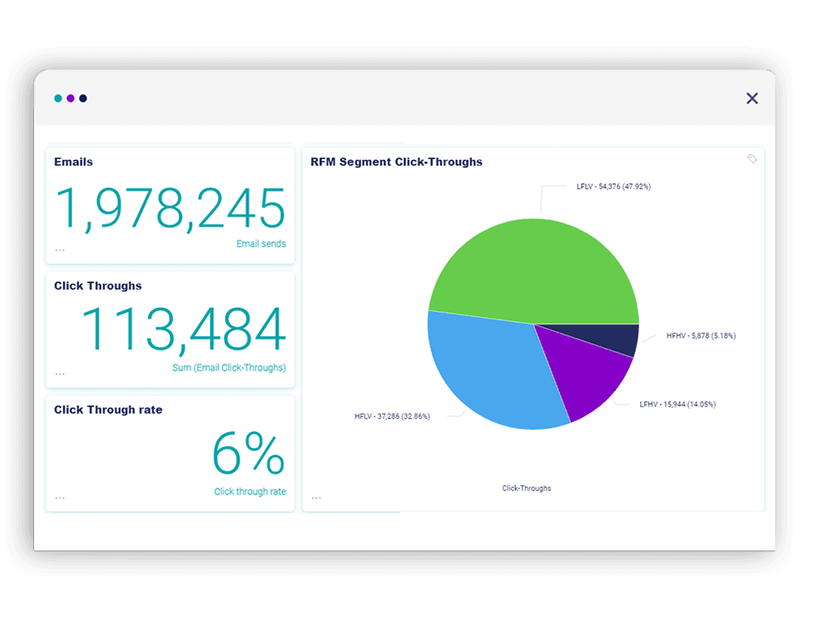Click the Email sends link text
Image resolution: width=828 pixels, height=644 pixels.
tap(261, 244)
